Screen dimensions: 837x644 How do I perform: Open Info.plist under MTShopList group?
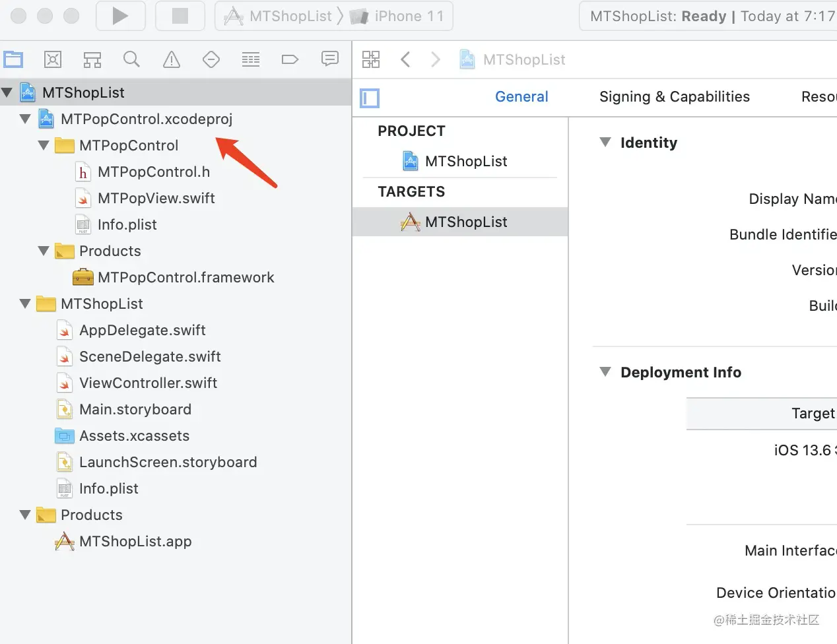[x=109, y=488]
